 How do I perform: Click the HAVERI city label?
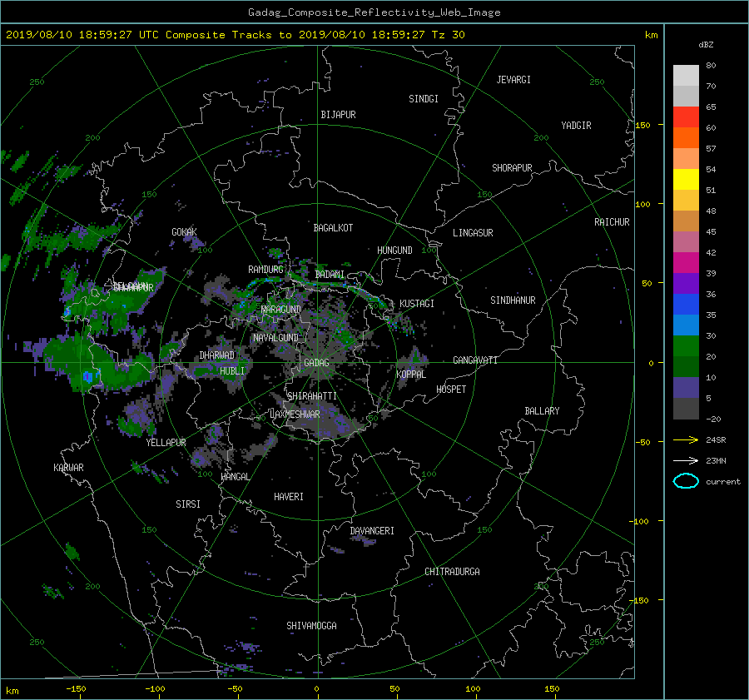(x=289, y=497)
